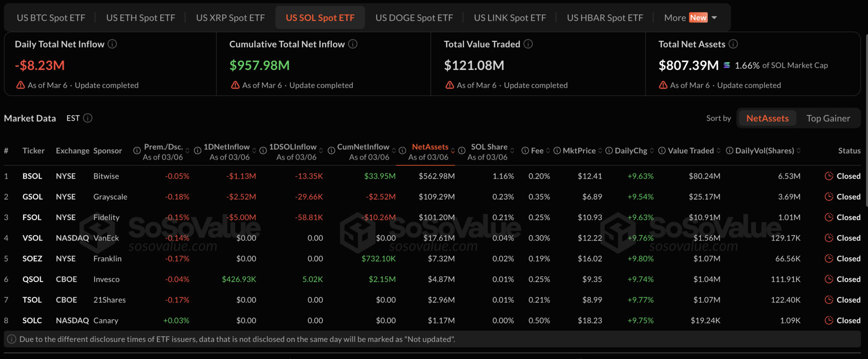Open the BSOL ticker link
The height and width of the screenshot is (359, 868).
32,176
